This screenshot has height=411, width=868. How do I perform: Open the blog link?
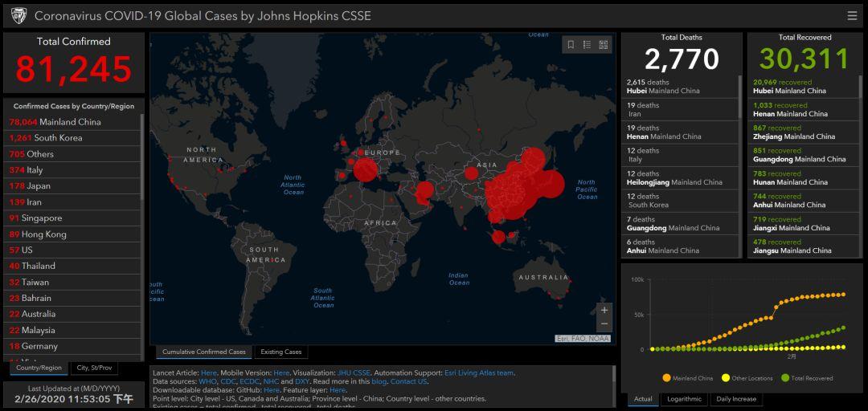379,381
